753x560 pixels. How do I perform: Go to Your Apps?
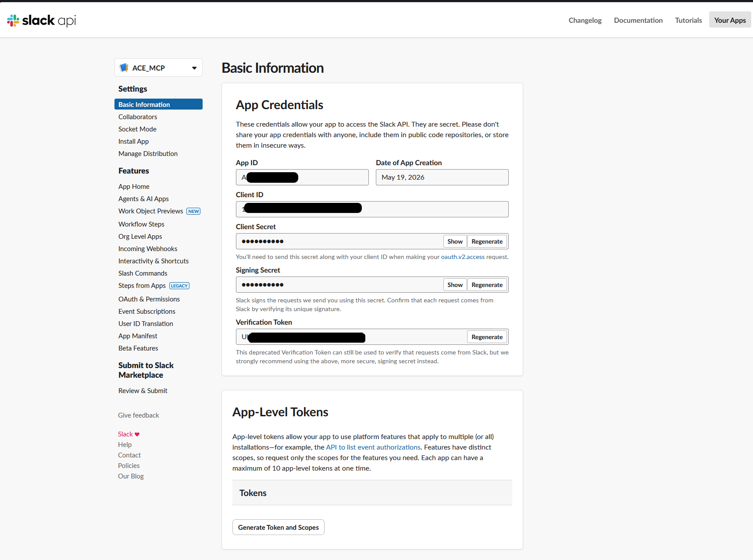coord(730,20)
